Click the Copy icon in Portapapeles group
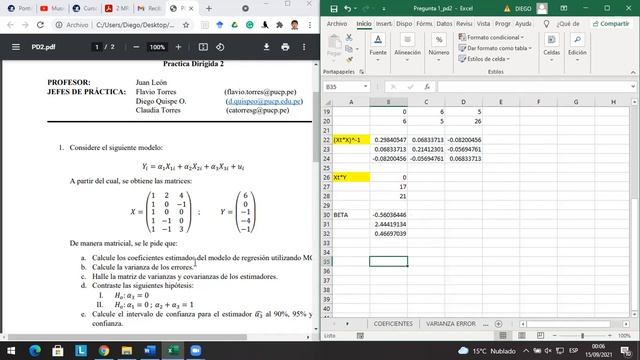The height and width of the screenshot is (360, 640). 349,49
